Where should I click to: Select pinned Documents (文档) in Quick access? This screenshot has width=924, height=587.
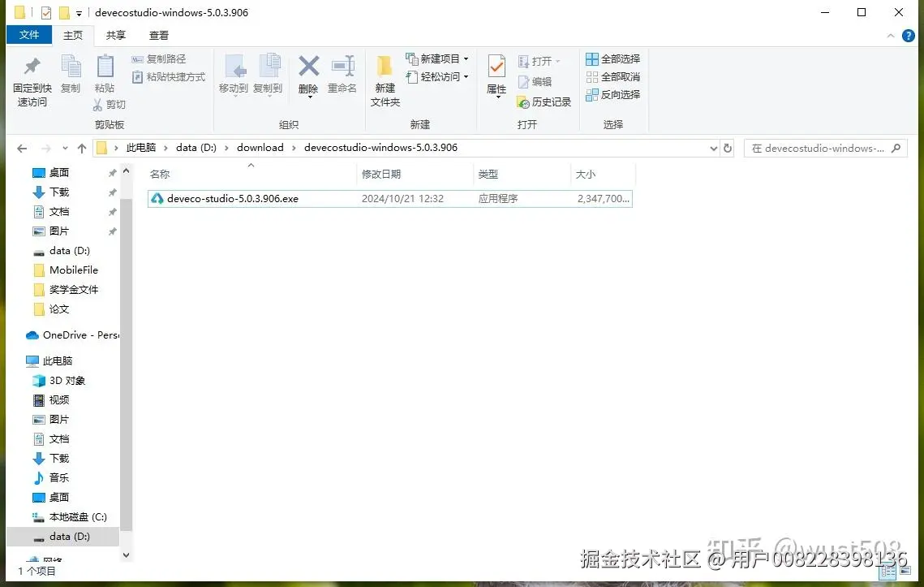click(x=59, y=211)
